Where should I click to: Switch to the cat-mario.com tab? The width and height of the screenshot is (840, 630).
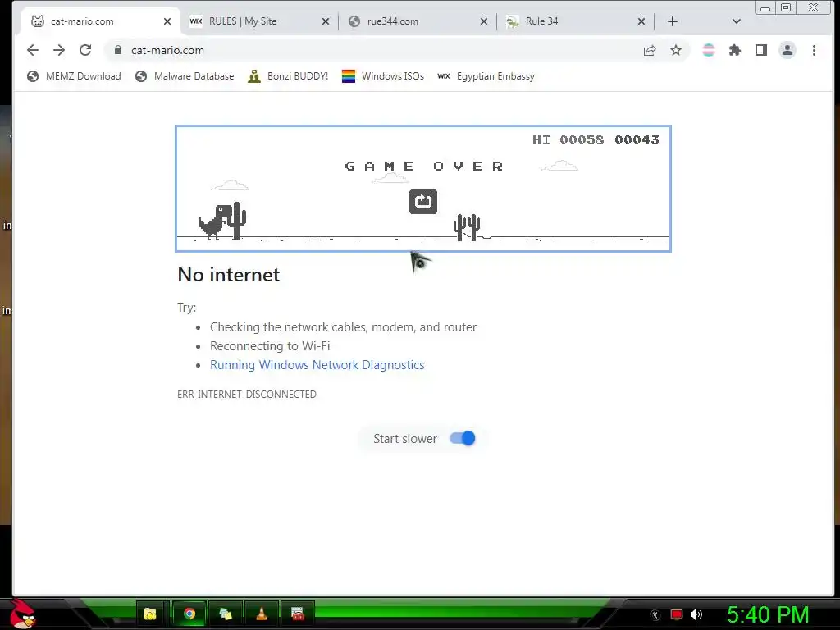pos(99,21)
